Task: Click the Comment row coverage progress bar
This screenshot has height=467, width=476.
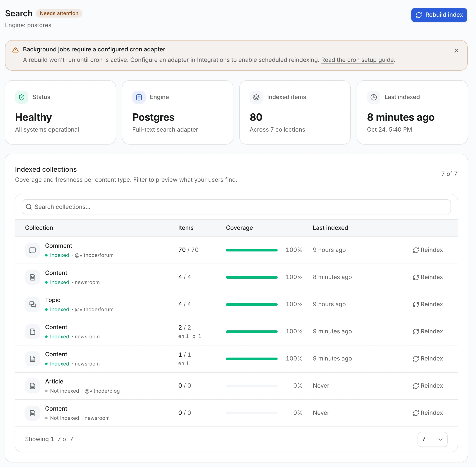Action: (251, 250)
